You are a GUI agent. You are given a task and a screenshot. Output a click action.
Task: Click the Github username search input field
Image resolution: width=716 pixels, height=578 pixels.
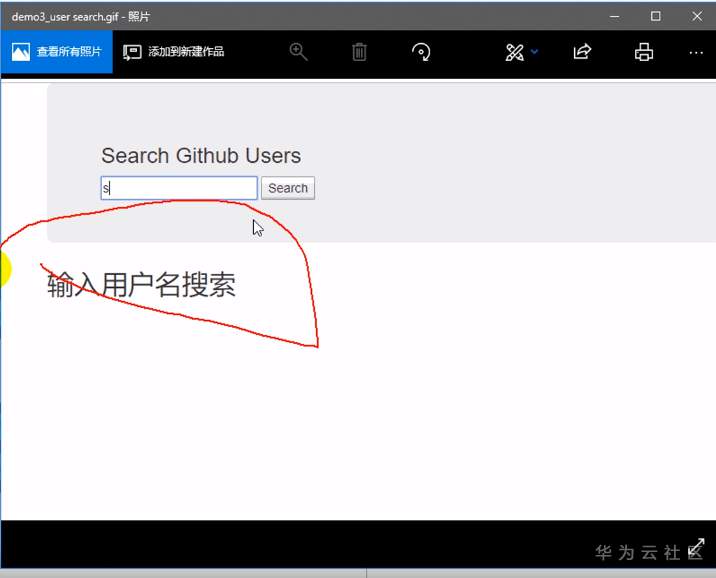coord(179,188)
